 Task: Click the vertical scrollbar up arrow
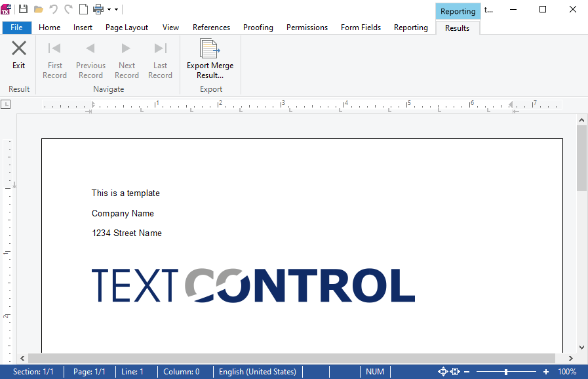pos(581,120)
